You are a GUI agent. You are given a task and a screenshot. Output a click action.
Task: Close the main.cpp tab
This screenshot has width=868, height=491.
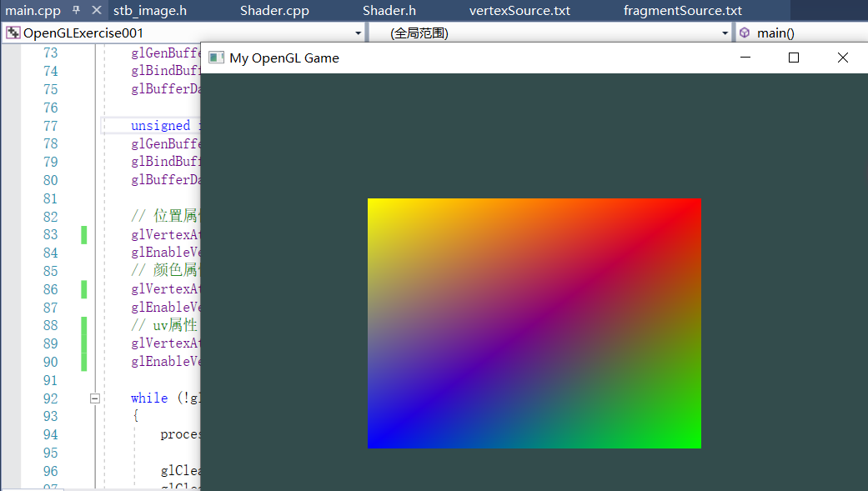click(x=97, y=10)
